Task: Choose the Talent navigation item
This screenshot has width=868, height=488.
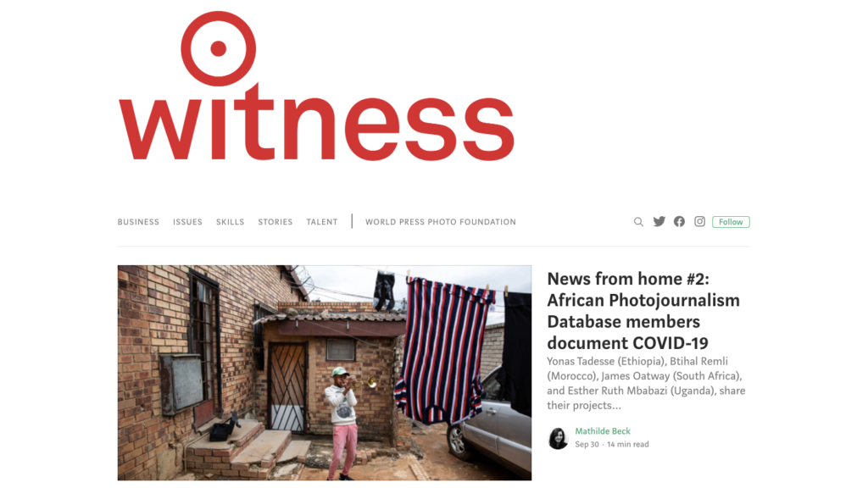Action: pos(322,222)
